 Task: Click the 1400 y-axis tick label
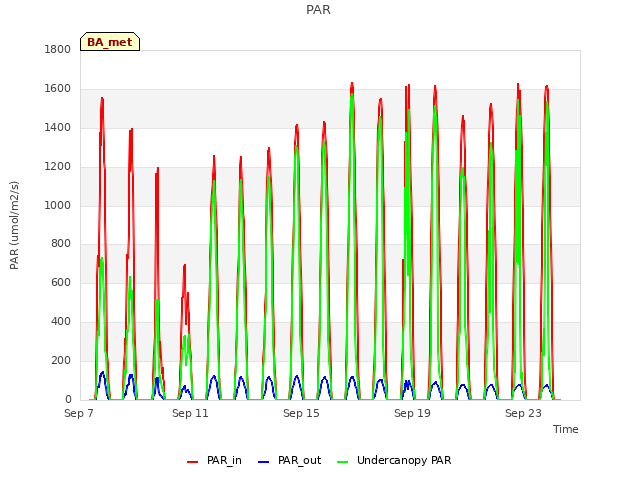(x=58, y=127)
